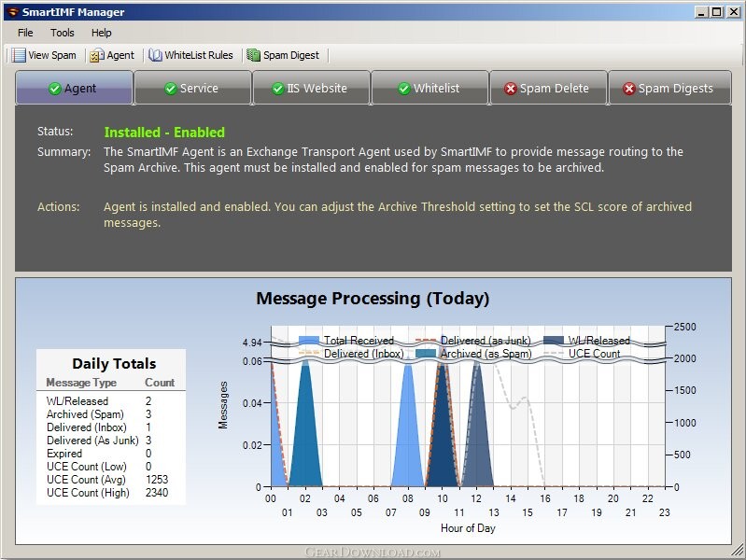746x560 pixels.
Task: Open the Tools menu
Action: click(x=63, y=33)
